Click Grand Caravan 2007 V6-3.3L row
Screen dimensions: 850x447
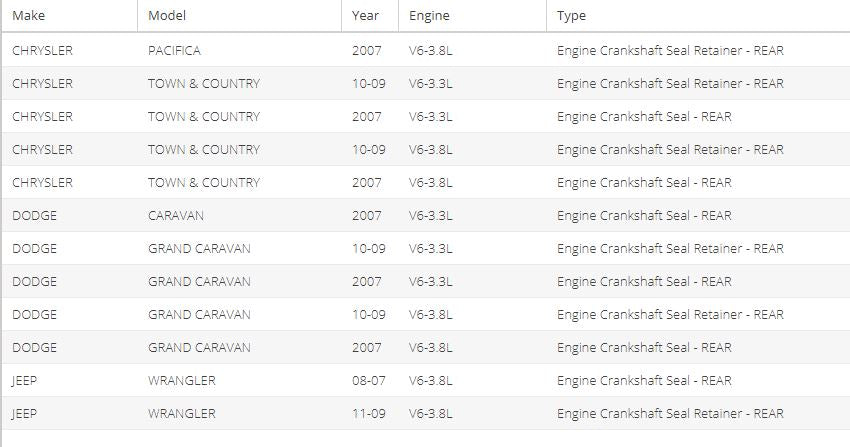point(426,282)
